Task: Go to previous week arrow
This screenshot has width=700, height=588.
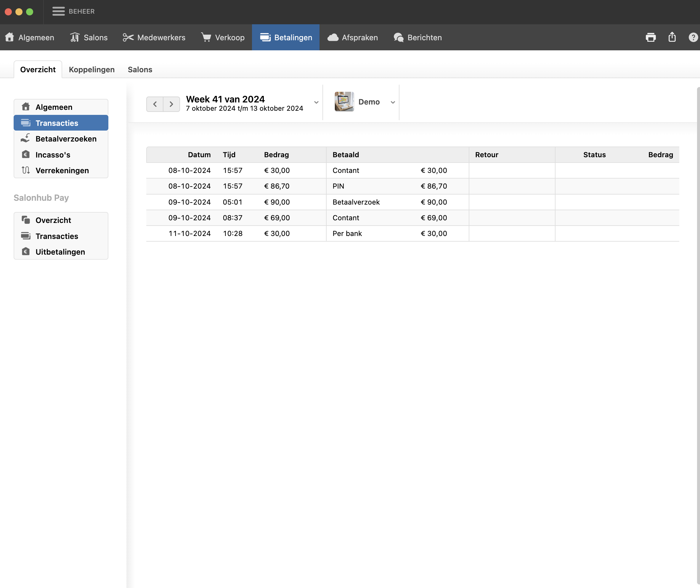Action: (155, 104)
